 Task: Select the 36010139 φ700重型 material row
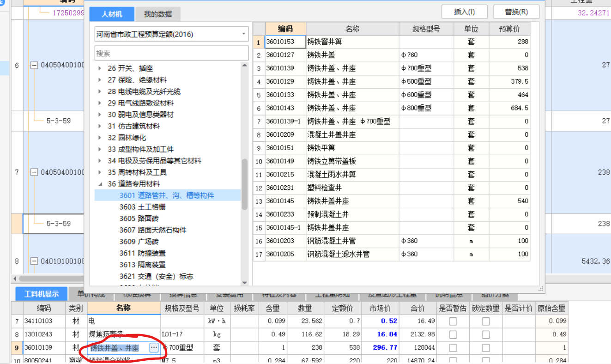pos(391,68)
